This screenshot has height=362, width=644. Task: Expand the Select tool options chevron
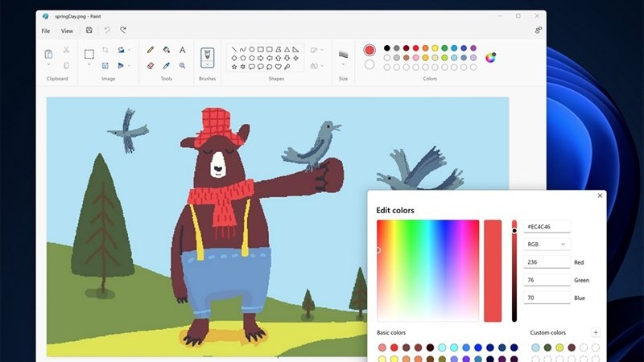pos(89,64)
